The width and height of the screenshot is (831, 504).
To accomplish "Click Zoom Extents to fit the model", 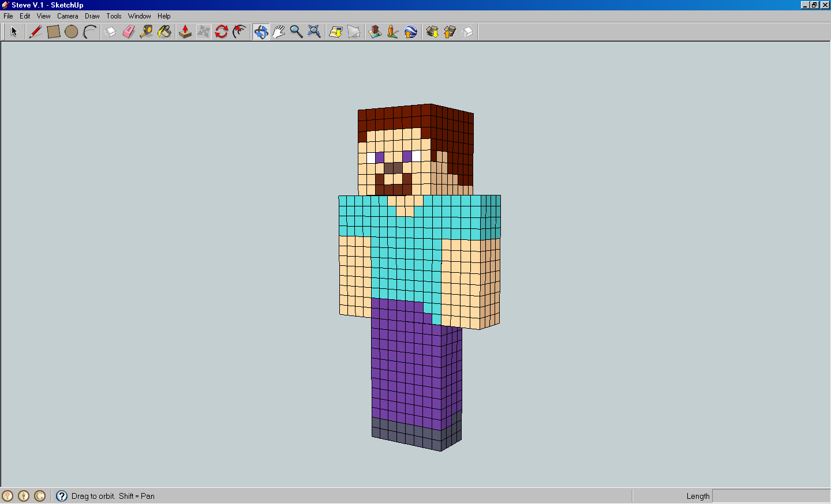I will click(313, 32).
